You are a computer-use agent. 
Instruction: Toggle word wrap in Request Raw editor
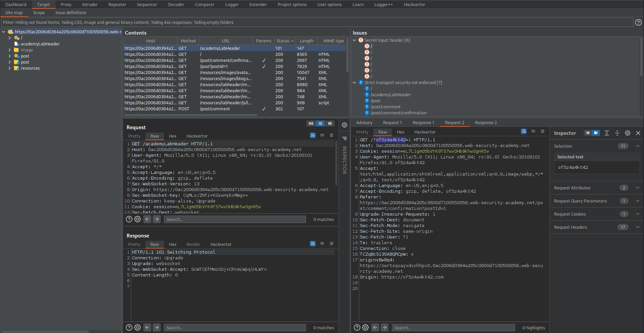click(313, 135)
